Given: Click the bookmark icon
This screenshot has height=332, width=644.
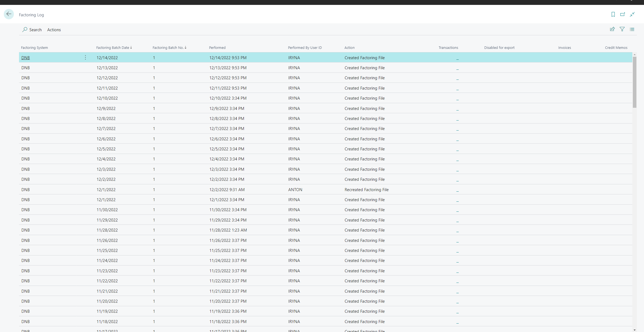Looking at the screenshot, I should tap(613, 14).
